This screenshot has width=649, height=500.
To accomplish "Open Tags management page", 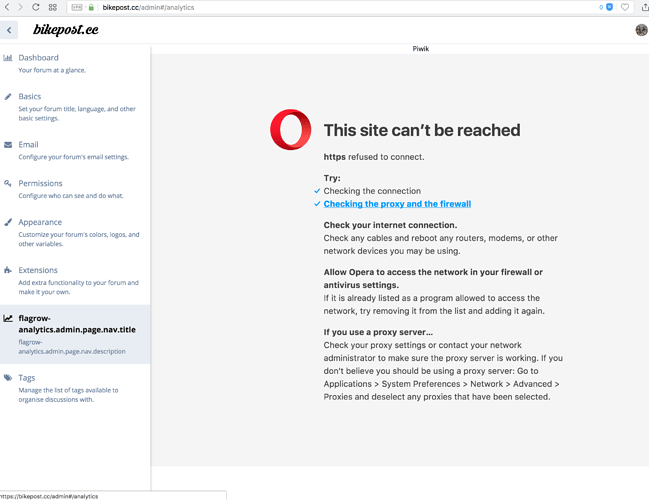I will 75,388.
